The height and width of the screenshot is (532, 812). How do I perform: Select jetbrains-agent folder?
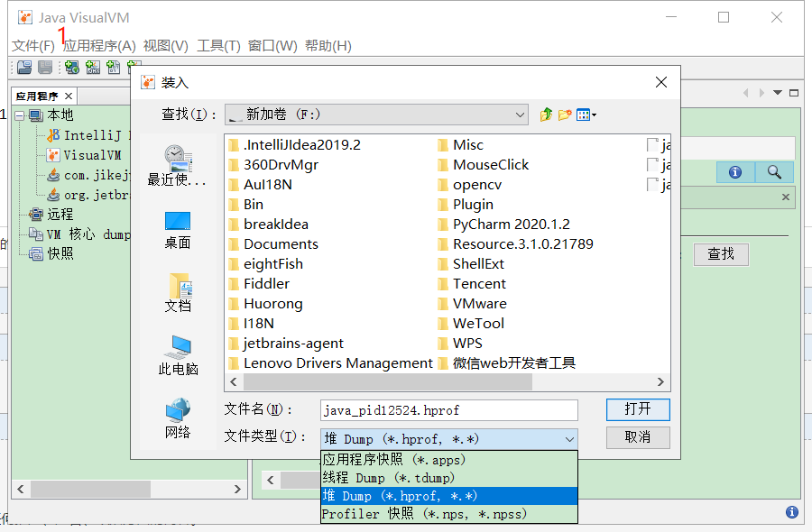tap(286, 344)
